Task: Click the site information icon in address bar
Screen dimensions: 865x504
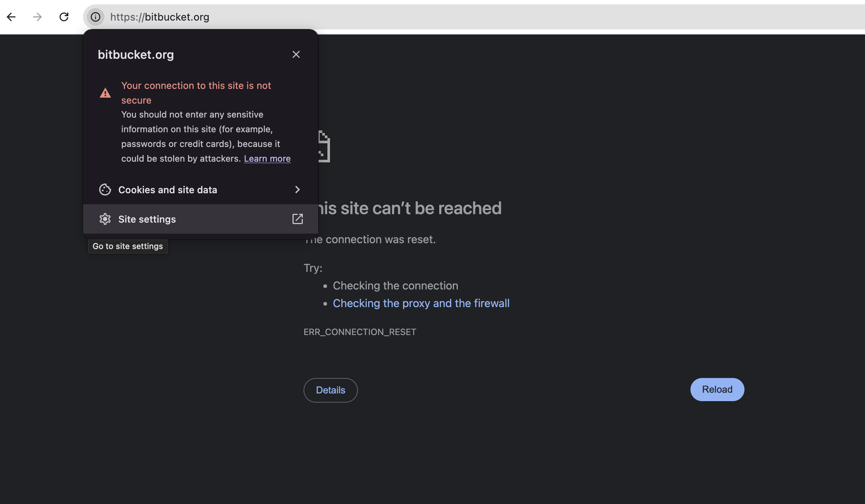Action: click(x=96, y=17)
